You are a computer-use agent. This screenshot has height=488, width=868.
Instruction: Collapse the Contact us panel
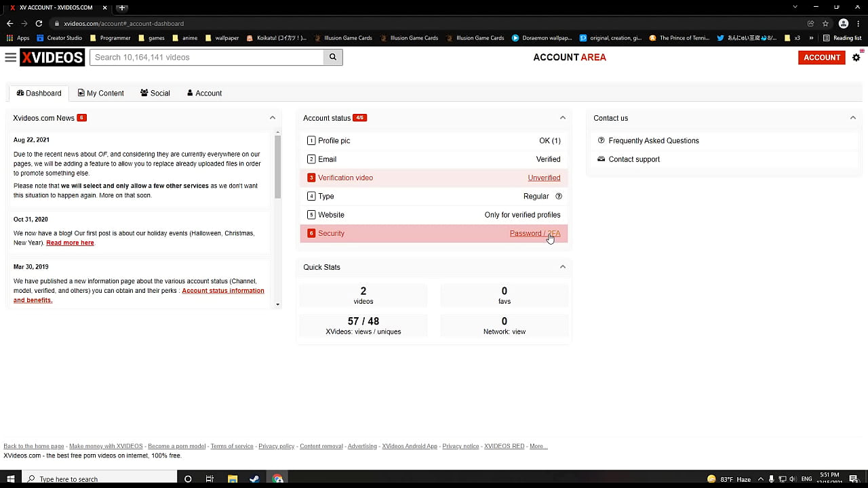(x=852, y=118)
